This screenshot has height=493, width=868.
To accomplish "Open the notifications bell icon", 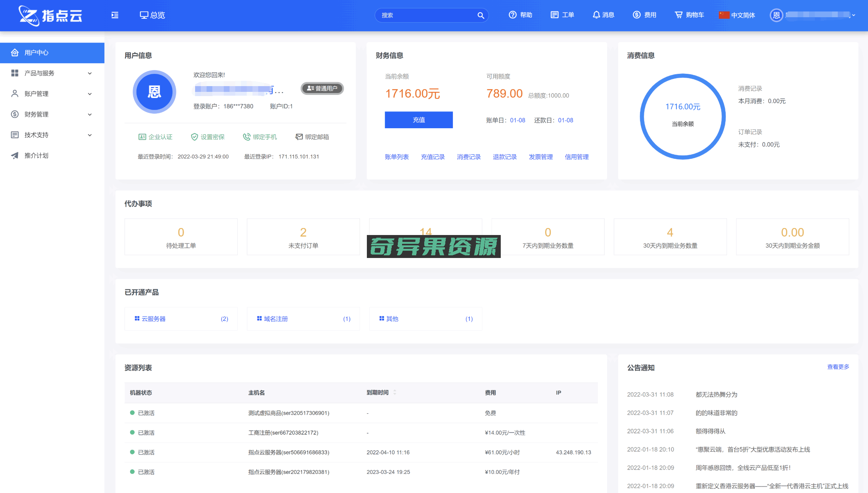I will 596,15.
